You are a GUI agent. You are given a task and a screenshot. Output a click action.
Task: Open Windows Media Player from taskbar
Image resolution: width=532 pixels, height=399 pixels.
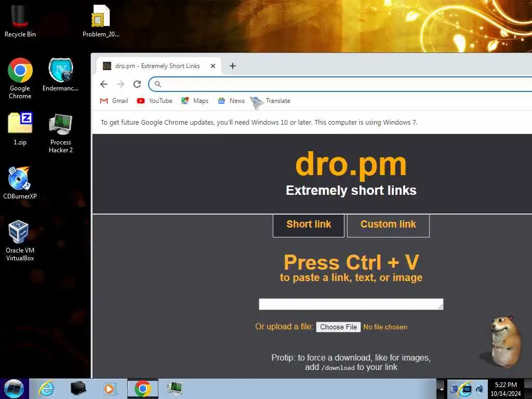[110, 389]
